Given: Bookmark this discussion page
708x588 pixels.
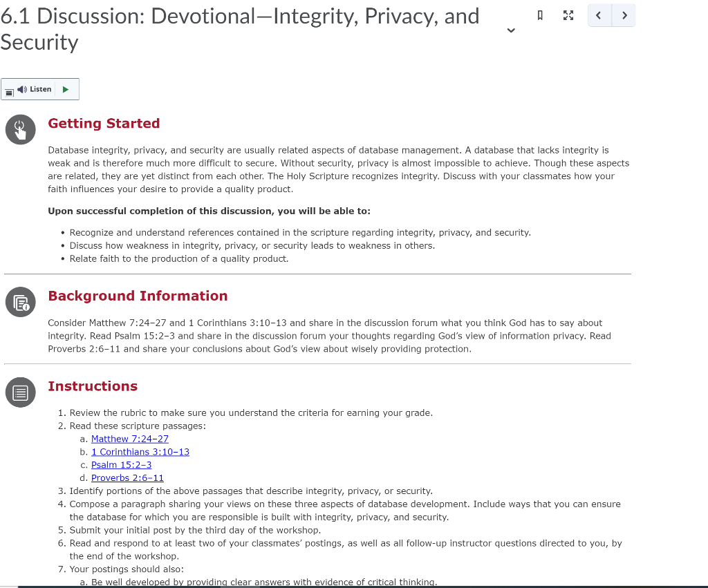Looking at the screenshot, I should [540, 16].
